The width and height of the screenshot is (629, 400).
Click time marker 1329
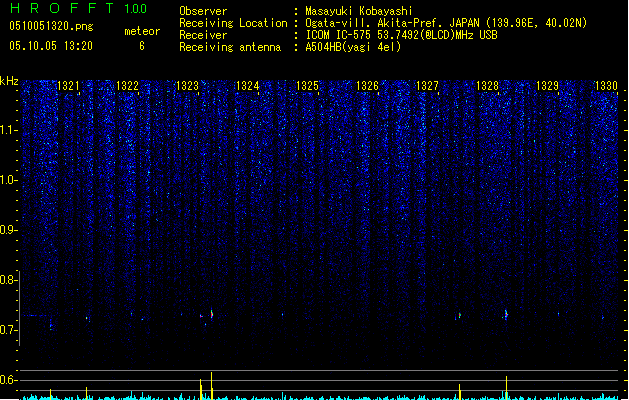tap(547, 86)
